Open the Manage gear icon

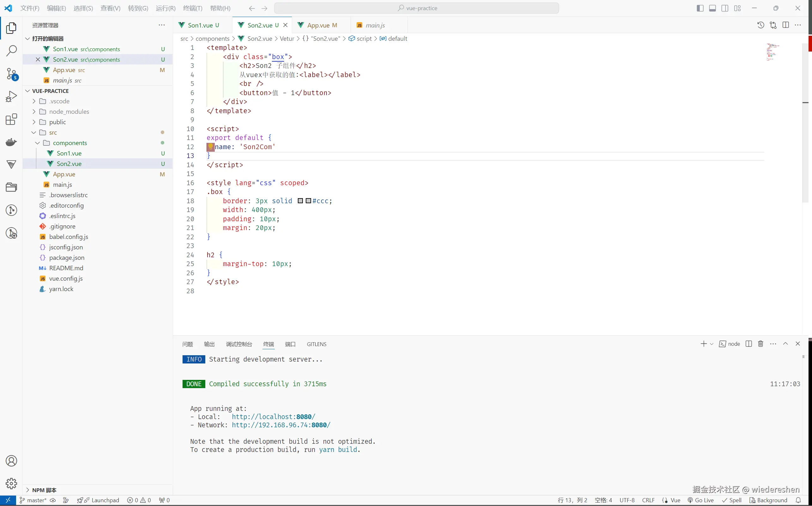(11, 483)
